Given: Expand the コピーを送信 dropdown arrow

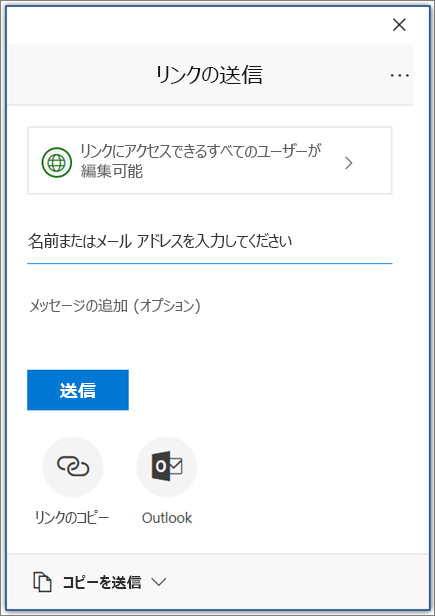Looking at the screenshot, I should [x=159, y=582].
